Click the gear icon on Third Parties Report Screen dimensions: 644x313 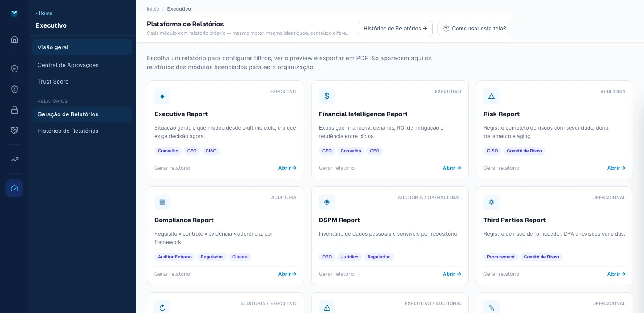click(x=491, y=202)
